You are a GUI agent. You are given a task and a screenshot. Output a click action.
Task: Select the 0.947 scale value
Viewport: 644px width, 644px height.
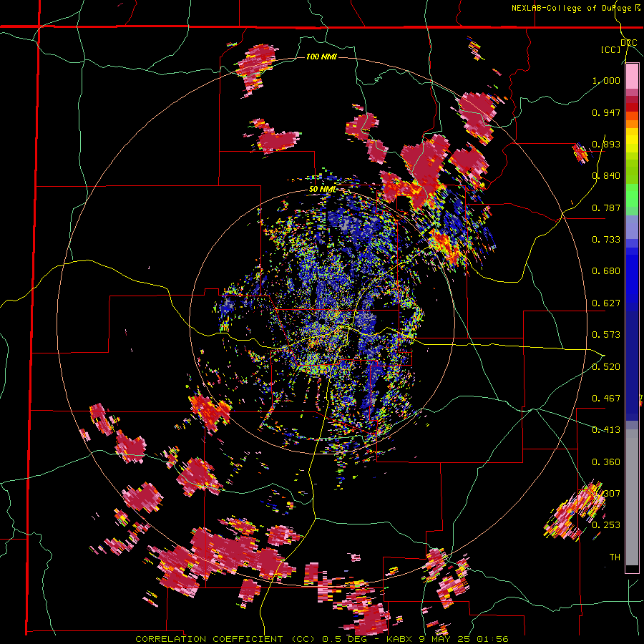(x=606, y=112)
